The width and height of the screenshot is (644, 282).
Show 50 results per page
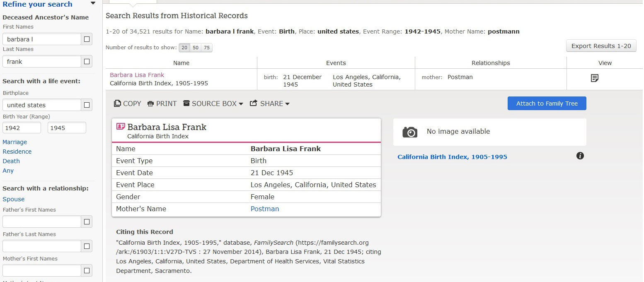(196, 48)
